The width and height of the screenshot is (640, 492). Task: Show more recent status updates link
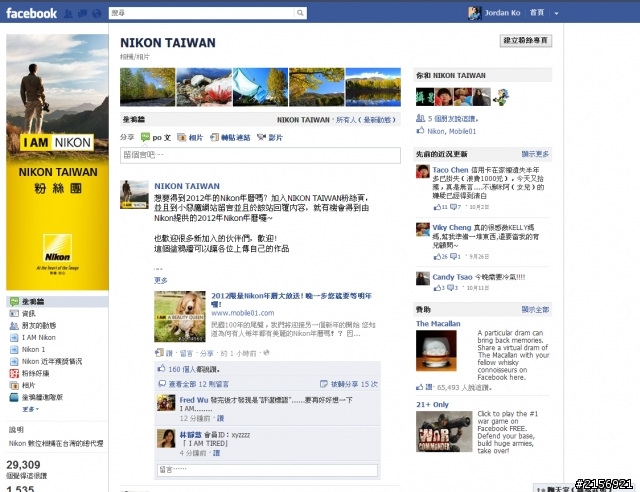[535, 154]
